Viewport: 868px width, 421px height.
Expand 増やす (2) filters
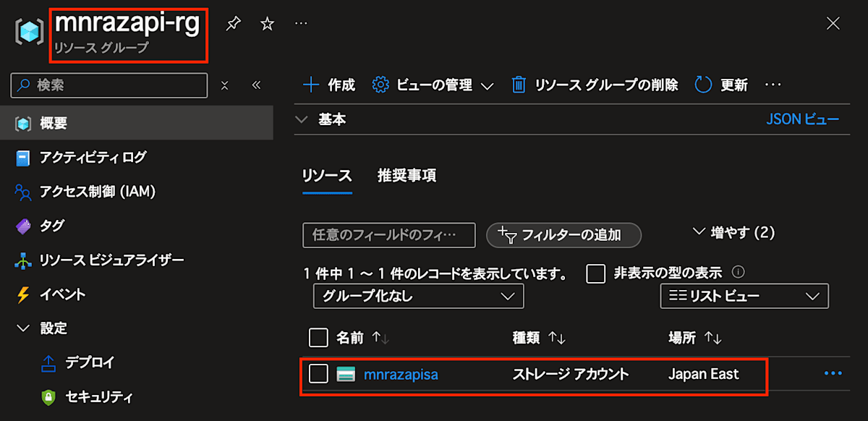pyautogui.click(x=733, y=232)
